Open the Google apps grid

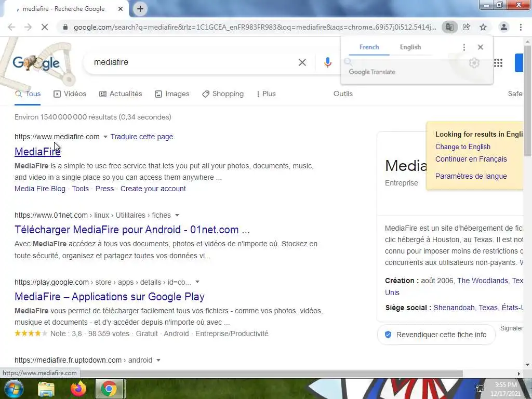point(498,63)
